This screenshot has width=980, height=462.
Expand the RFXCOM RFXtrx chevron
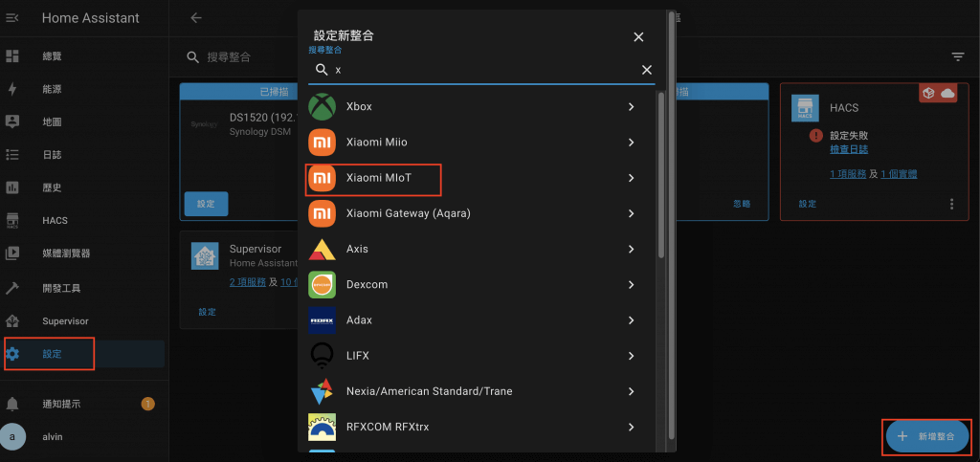[x=632, y=427]
